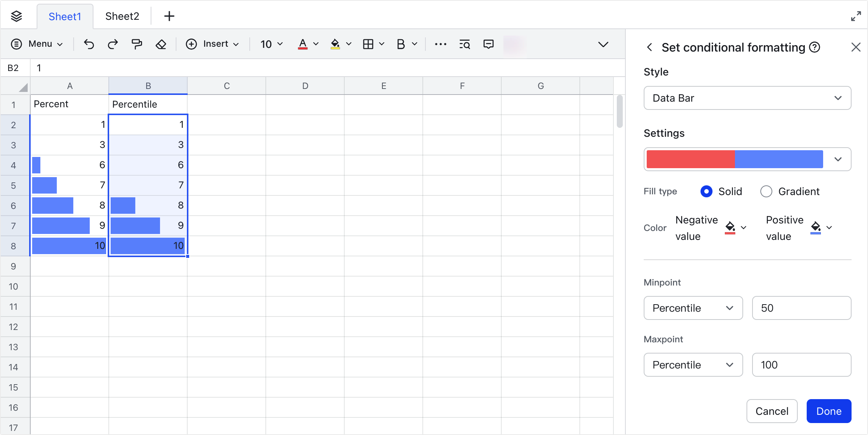Toggle bold formatting

point(400,44)
